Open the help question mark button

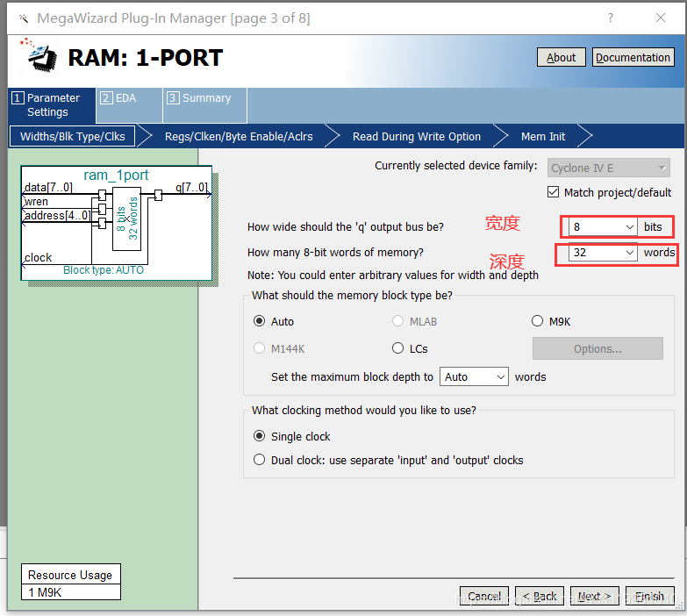point(611,18)
